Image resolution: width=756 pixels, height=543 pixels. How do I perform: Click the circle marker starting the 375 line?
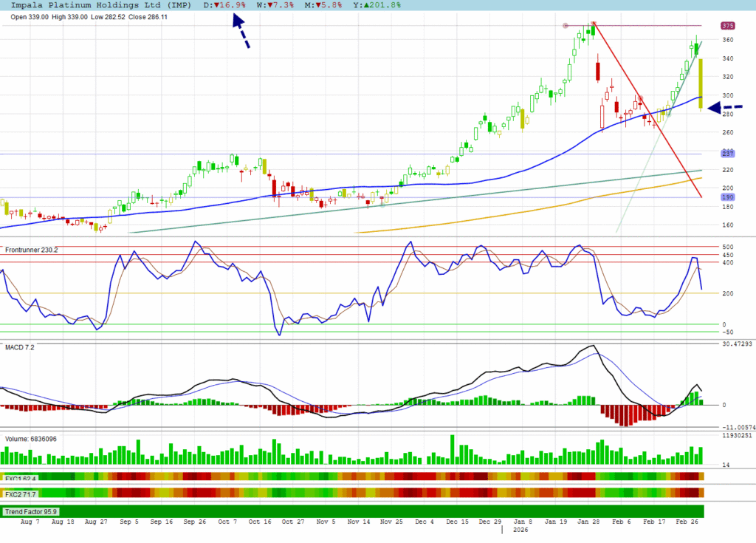coord(566,26)
